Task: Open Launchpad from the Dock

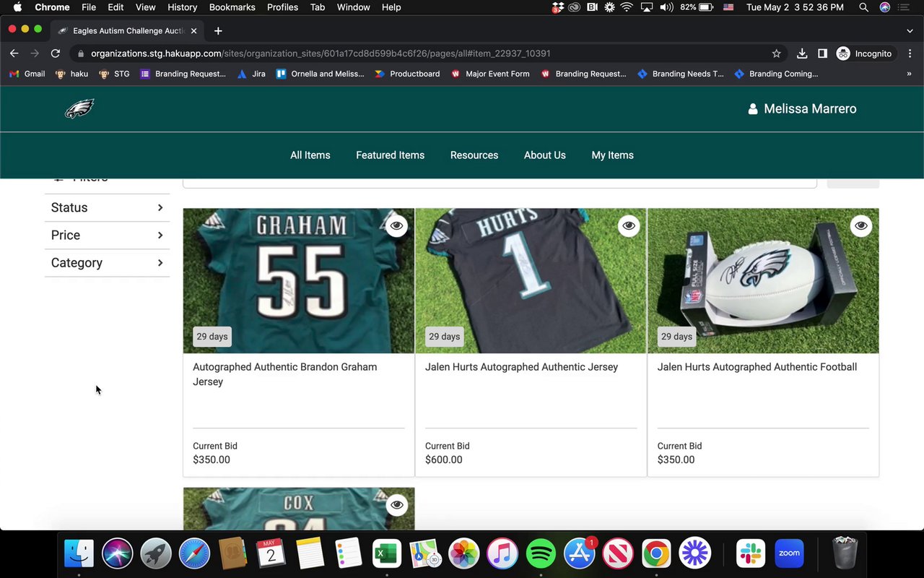Action: [156, 554]
